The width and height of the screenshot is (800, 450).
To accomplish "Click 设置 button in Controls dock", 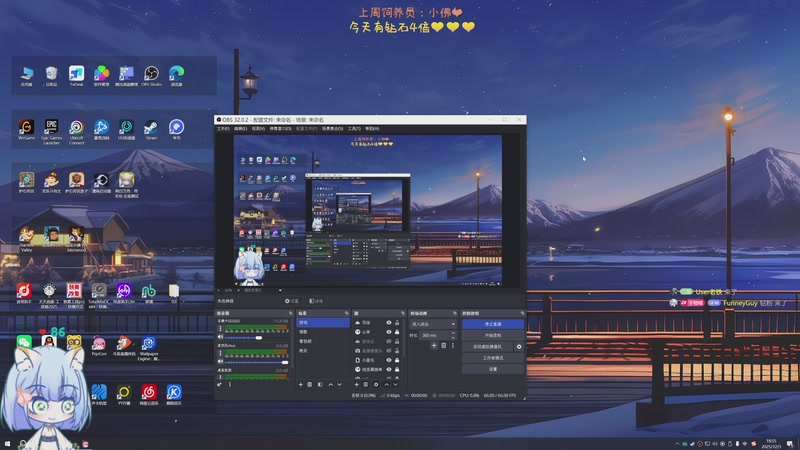I will coord(493,369).
